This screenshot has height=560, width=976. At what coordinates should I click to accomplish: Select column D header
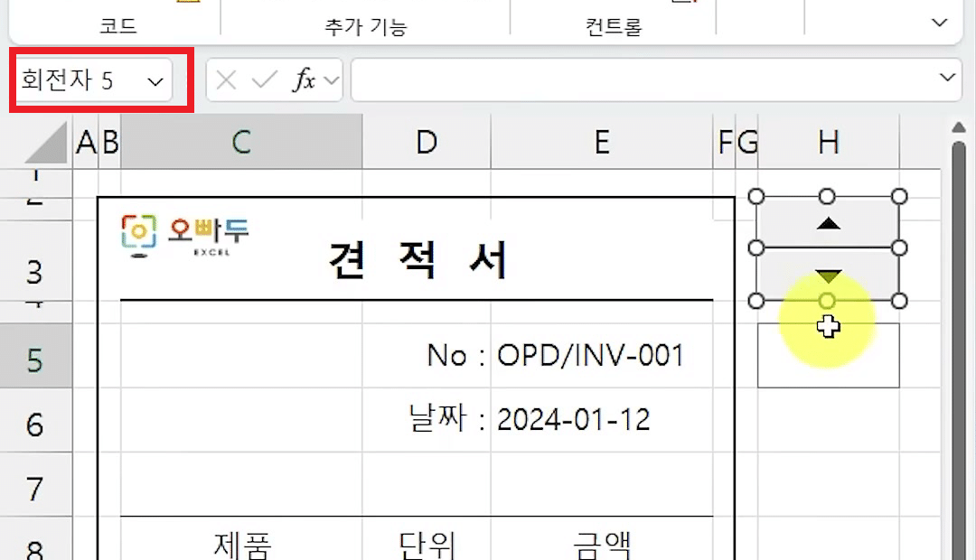tap(427, 142)
